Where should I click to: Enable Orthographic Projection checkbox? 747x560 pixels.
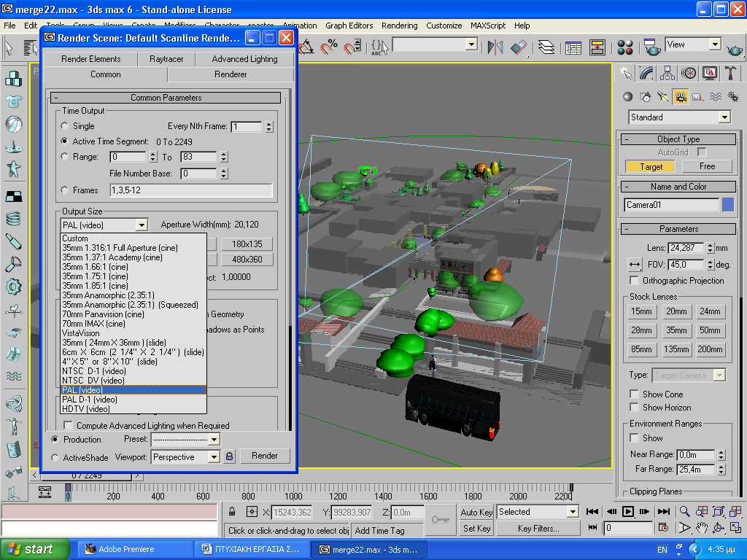[x=634, y=280]
